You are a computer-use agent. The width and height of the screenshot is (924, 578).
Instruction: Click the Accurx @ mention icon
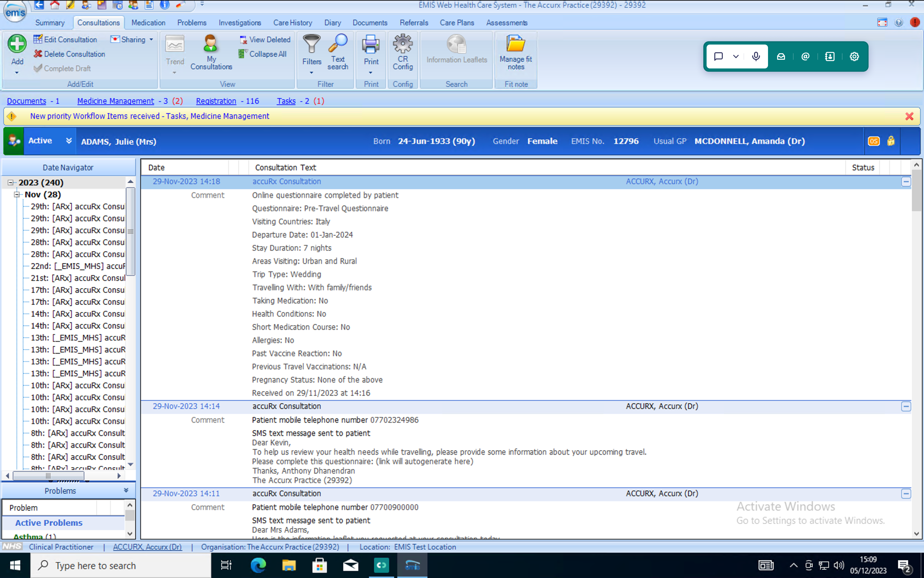(806, 56)
